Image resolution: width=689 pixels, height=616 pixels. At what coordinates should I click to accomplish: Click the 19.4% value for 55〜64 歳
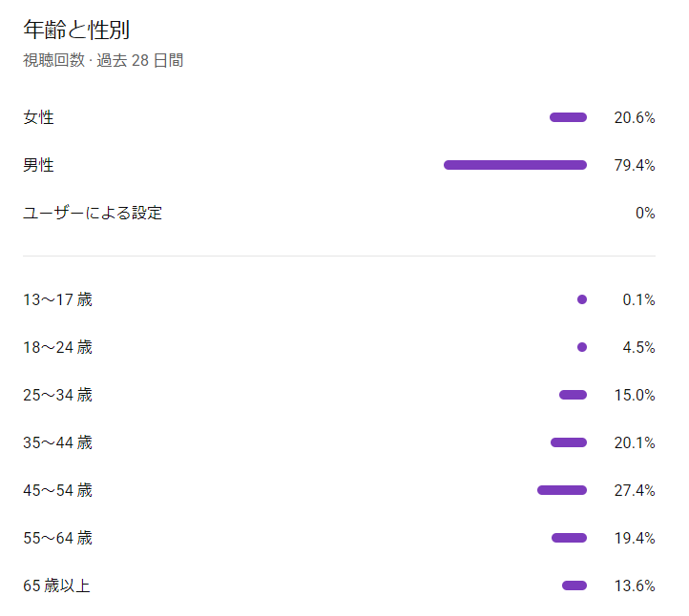tap(635, 538)
